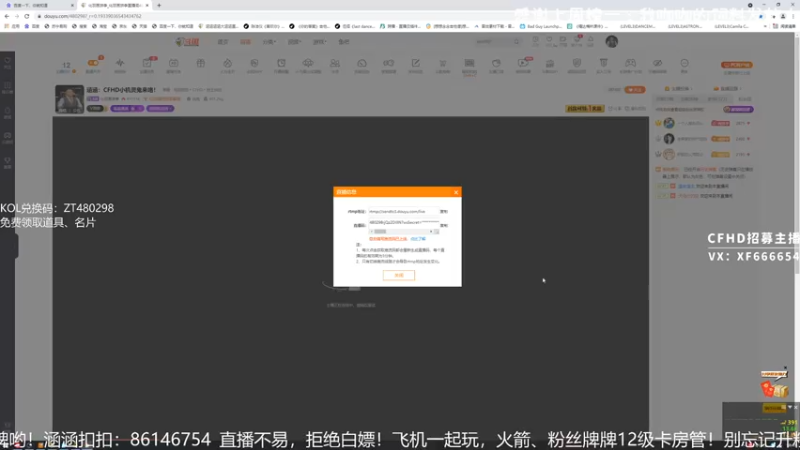Open the red envelope treasure box widget
The height and width of the screenshot is (450, 800).
tap(774, 386)
